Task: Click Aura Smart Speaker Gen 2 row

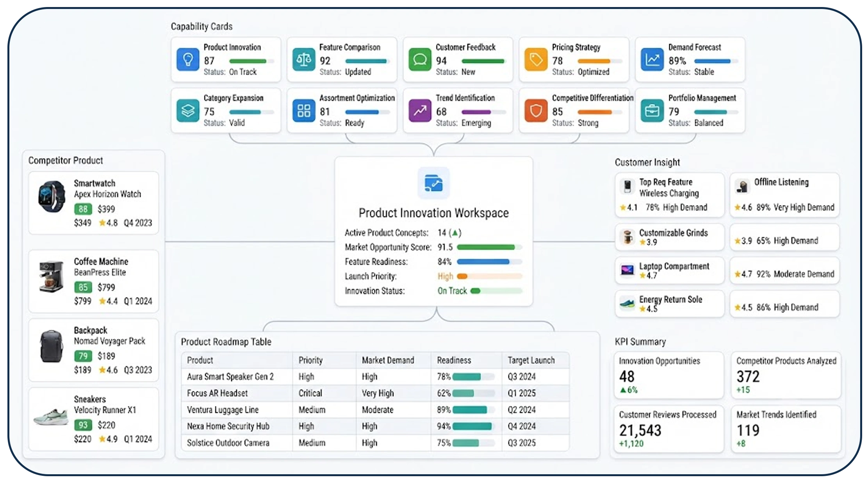Action: 375,377
